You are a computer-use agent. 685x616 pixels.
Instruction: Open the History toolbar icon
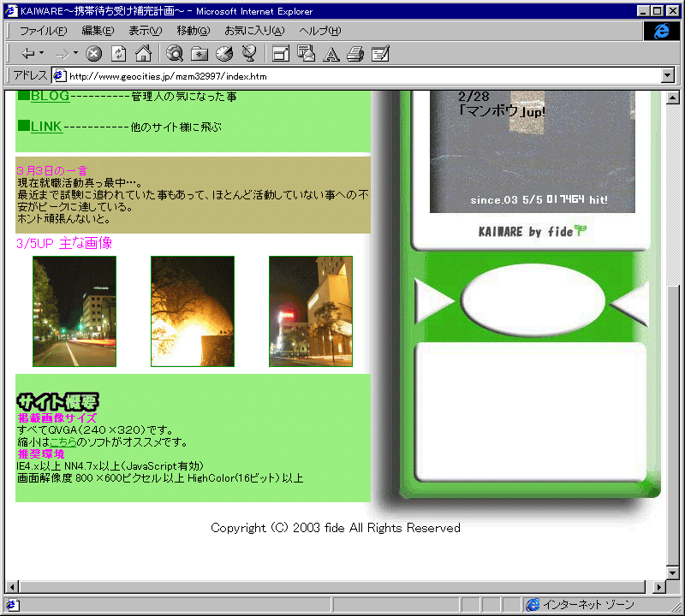[224, 54]
